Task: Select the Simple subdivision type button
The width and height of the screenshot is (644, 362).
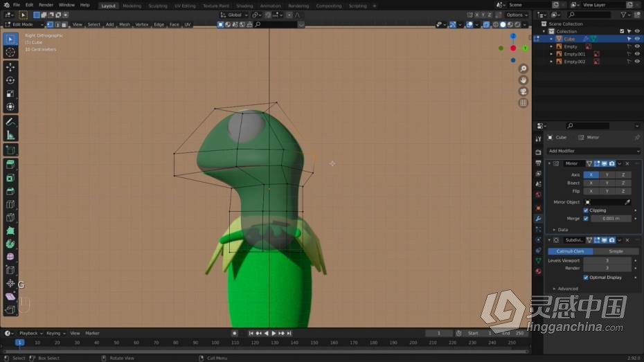Action: pos(616,251)
